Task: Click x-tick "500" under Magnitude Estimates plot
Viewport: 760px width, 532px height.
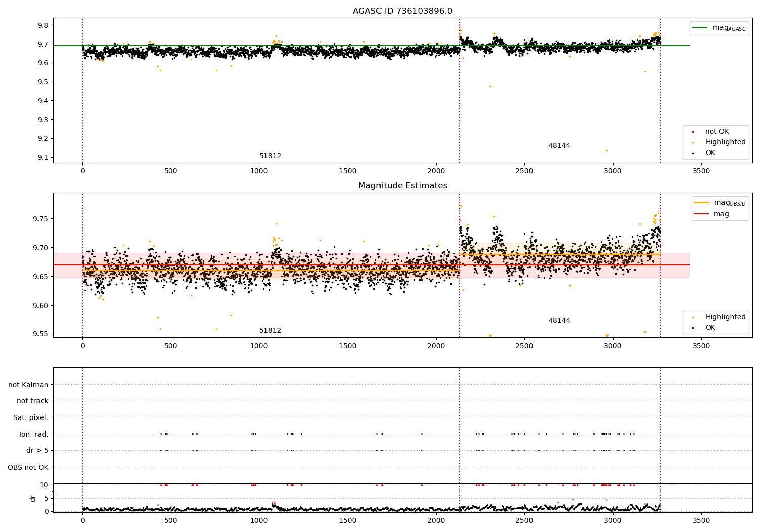Action: point(171,346)
